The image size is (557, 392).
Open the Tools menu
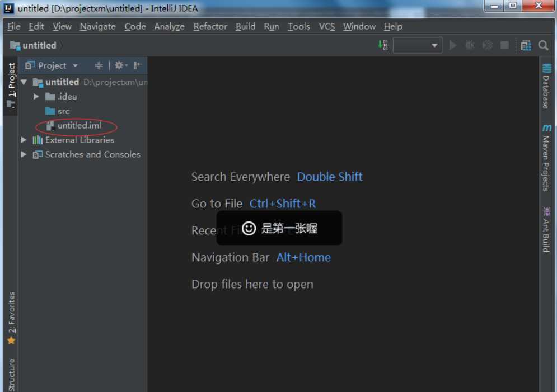[x=299, y=27]
